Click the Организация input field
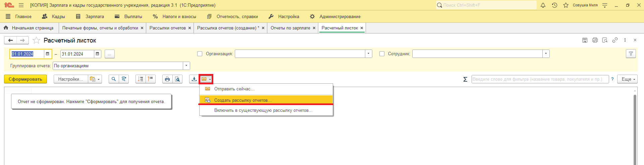This screenshot has height=165, width=644. pyautogui.click(x=300, y=54)
